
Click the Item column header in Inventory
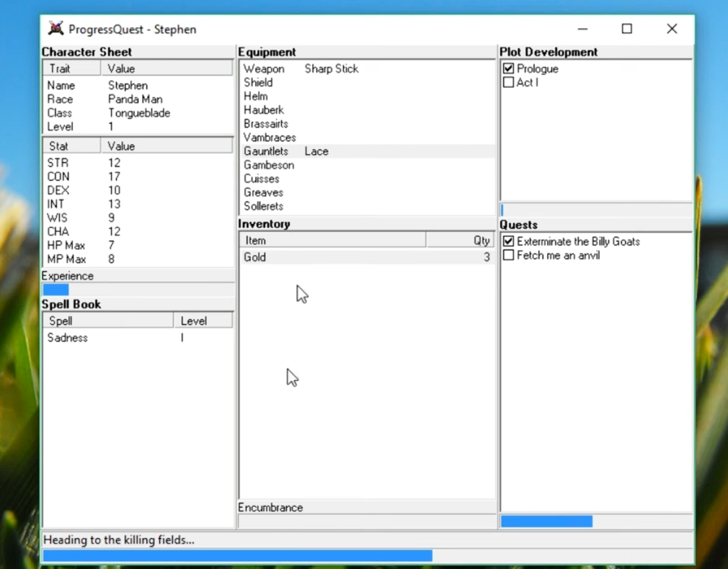point(333,240)
